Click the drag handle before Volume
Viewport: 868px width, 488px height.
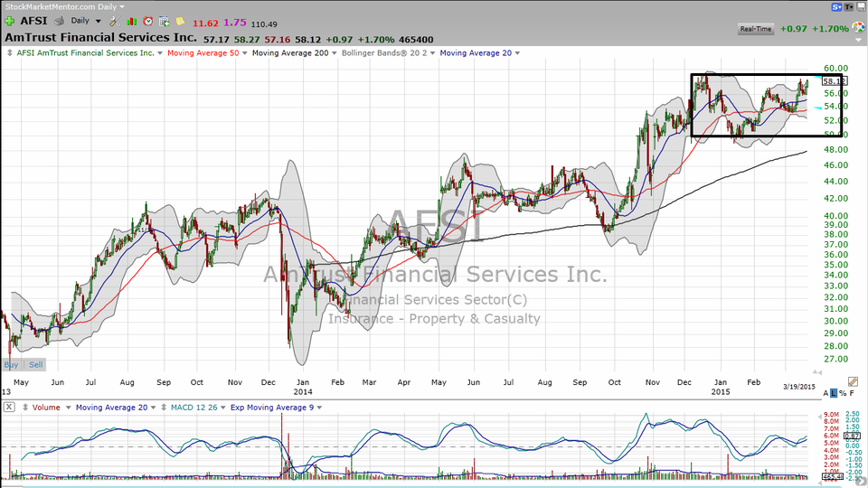[25, 408]
